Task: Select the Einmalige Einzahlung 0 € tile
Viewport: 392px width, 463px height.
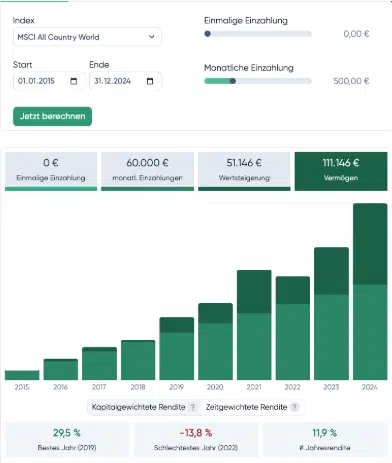Action: (51, 171)
